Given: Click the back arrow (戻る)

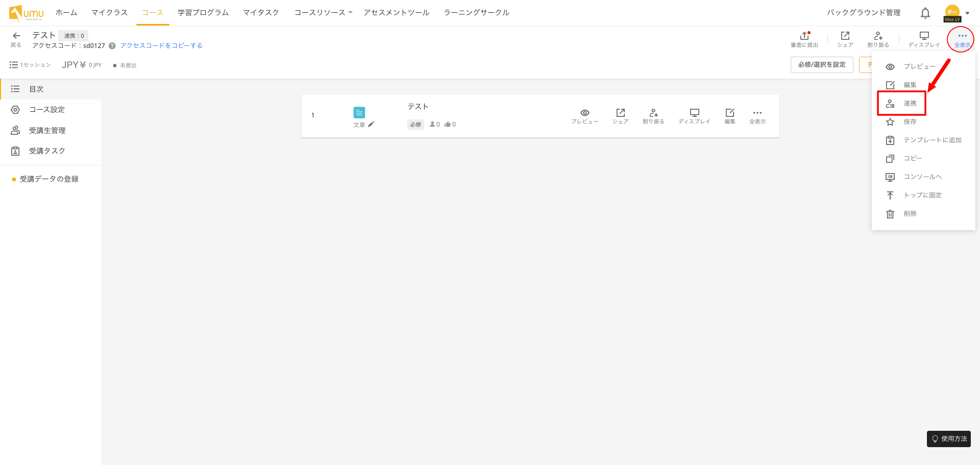Looking at the screenshot, I should pyautogui.click(x=16, y=39).
